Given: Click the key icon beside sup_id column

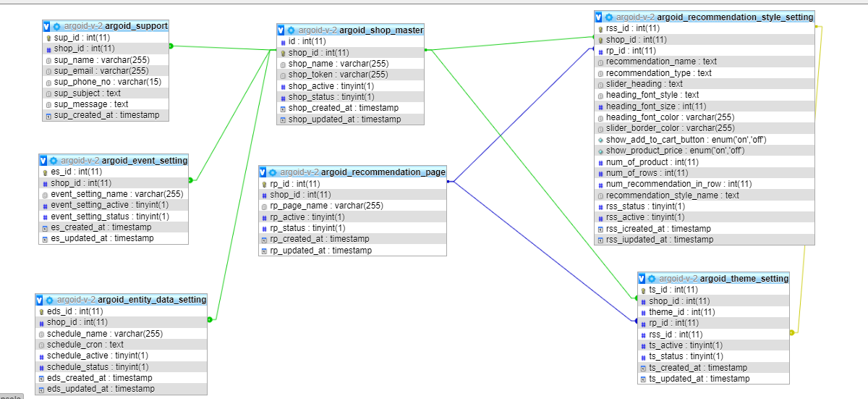Looking at the screenshot, I should pyautogui.click(x=48, y=38).
